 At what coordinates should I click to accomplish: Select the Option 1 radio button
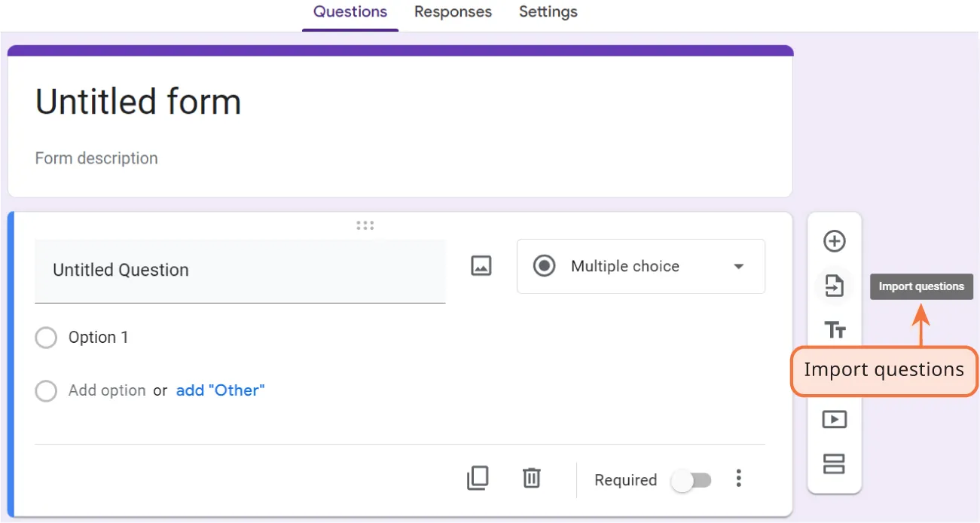[46, 337]
